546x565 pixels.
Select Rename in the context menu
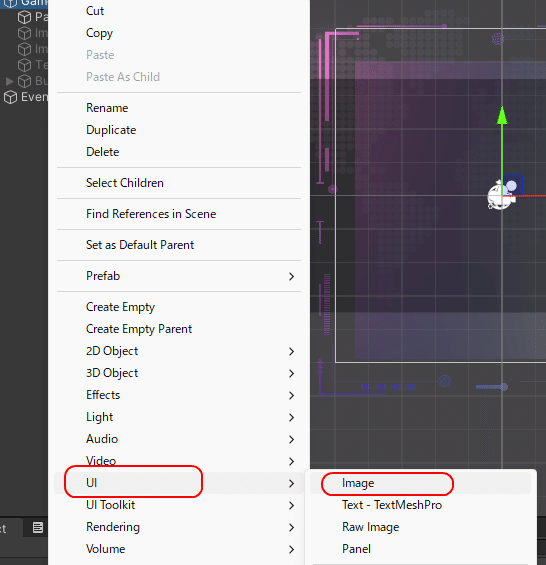(x=179, y=108)
